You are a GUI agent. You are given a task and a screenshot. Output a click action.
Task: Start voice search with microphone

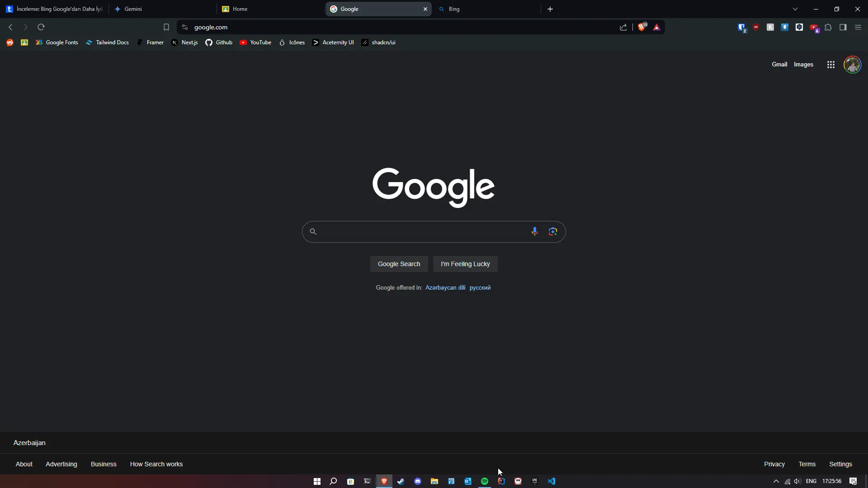pyautogui.click(x=535, y=231)
